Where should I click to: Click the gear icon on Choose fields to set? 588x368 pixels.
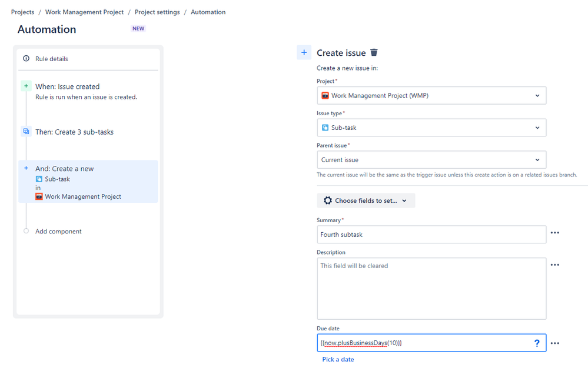328,200
